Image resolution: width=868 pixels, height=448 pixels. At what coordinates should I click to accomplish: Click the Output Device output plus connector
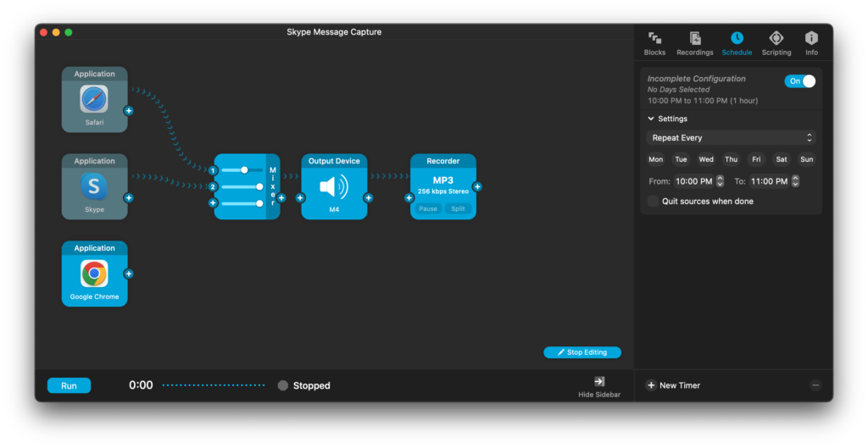[368, 198]
